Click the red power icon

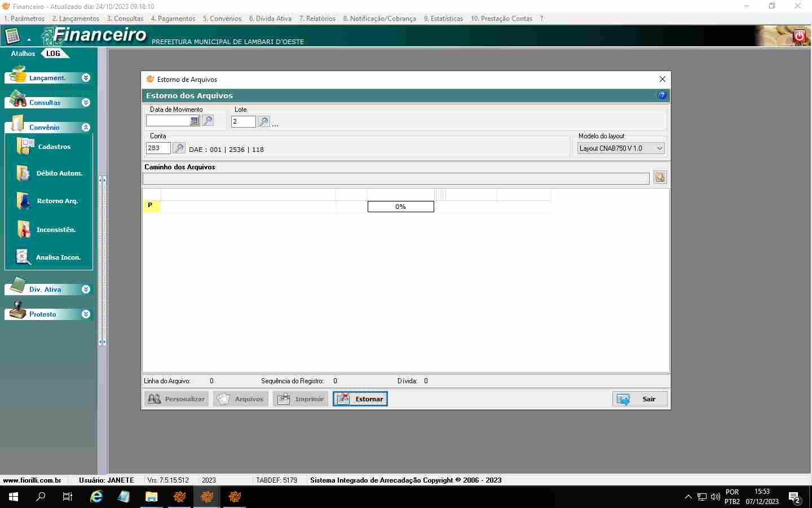click(x=799, y=36)
